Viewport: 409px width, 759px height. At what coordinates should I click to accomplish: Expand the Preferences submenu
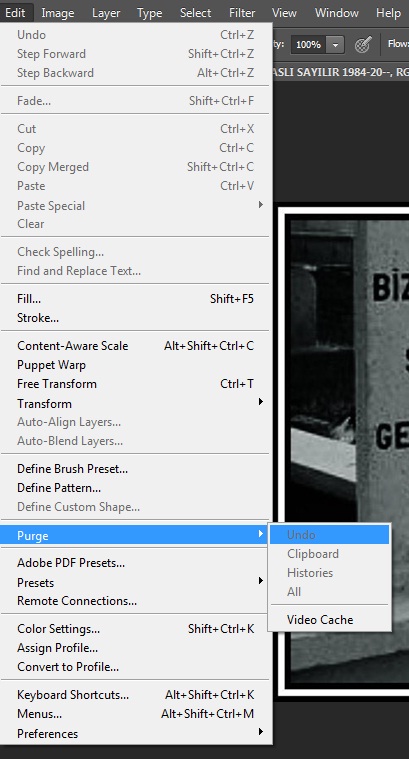136,733
